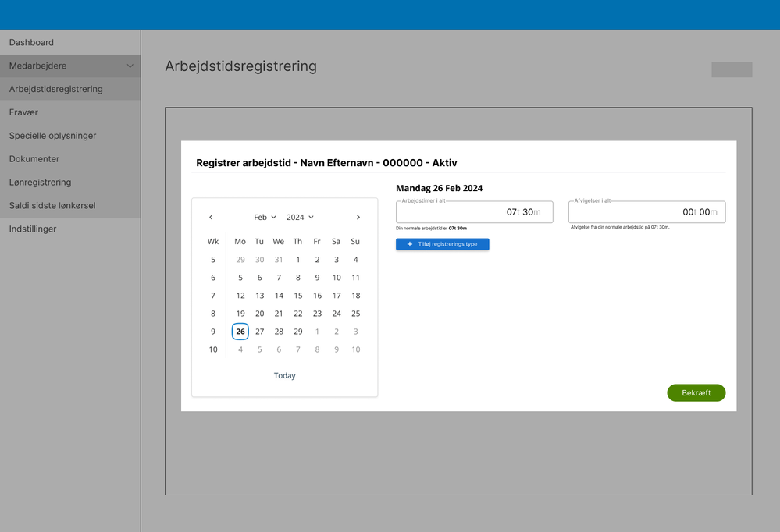
Task: Click the 'Din normale arbejdstid er 07t 30m' note
Action: point(431,229)
